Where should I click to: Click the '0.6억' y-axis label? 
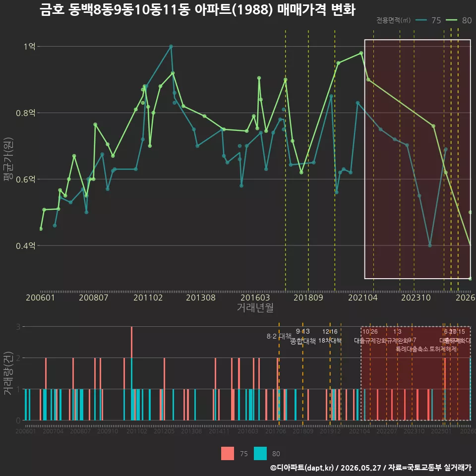point(25,179)
